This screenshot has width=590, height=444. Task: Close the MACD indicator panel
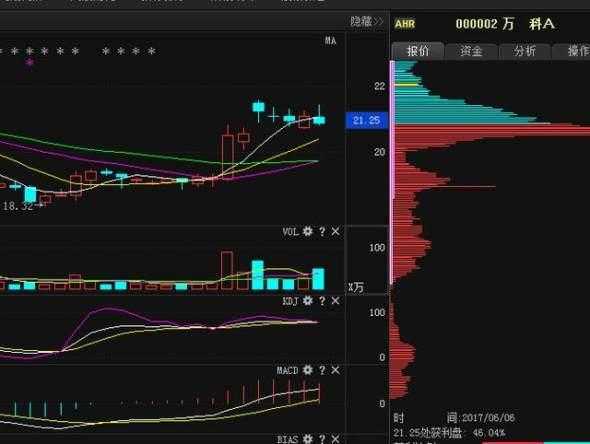tap(335, 370)
